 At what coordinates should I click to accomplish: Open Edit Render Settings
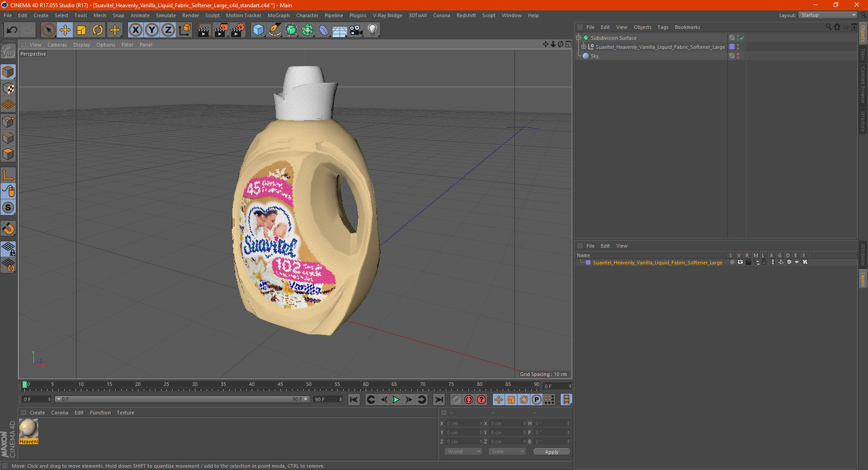tap(238, 30)
